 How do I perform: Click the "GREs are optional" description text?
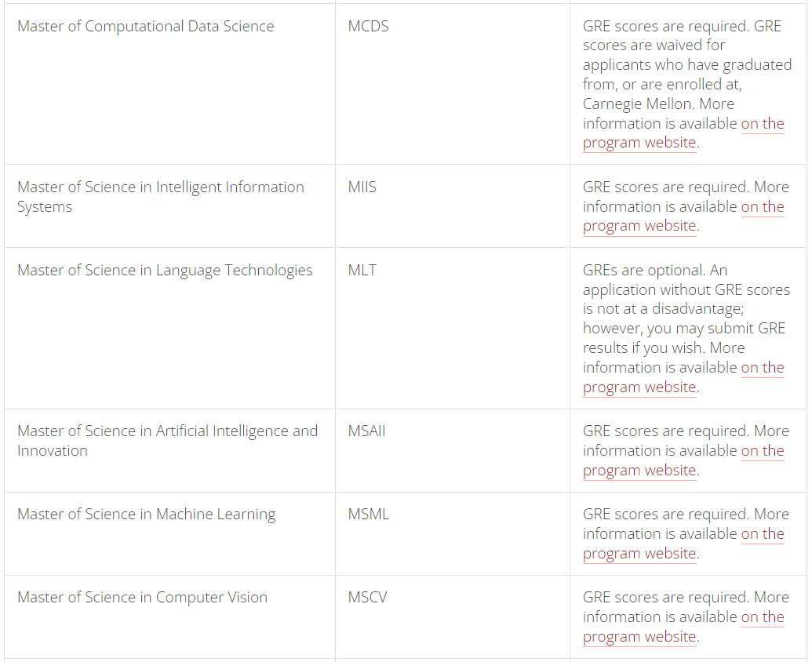[x=643, y=271]
